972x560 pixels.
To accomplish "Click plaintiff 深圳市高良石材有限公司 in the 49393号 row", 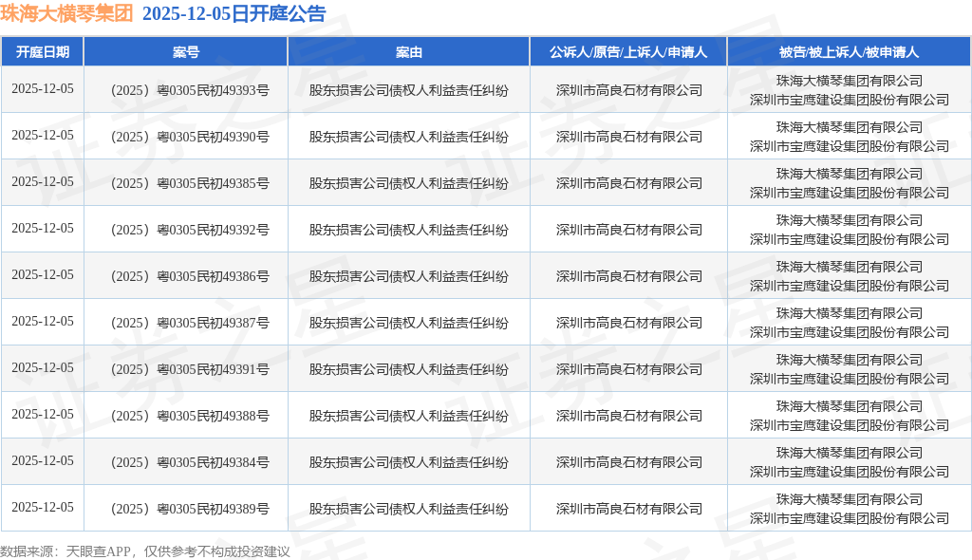I will [628, 90].
